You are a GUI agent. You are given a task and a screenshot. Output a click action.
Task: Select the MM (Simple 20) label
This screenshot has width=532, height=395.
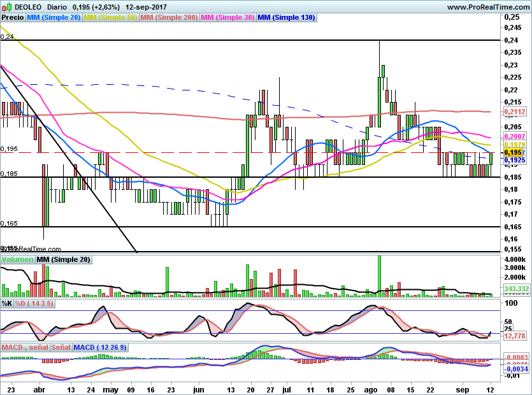point(54,18)
